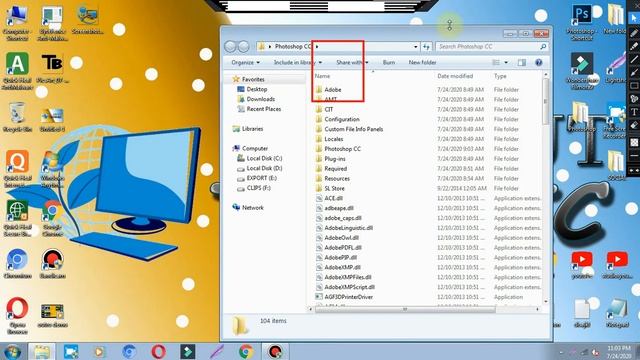
Task: Select the SL Store folder
Action: 334,188
